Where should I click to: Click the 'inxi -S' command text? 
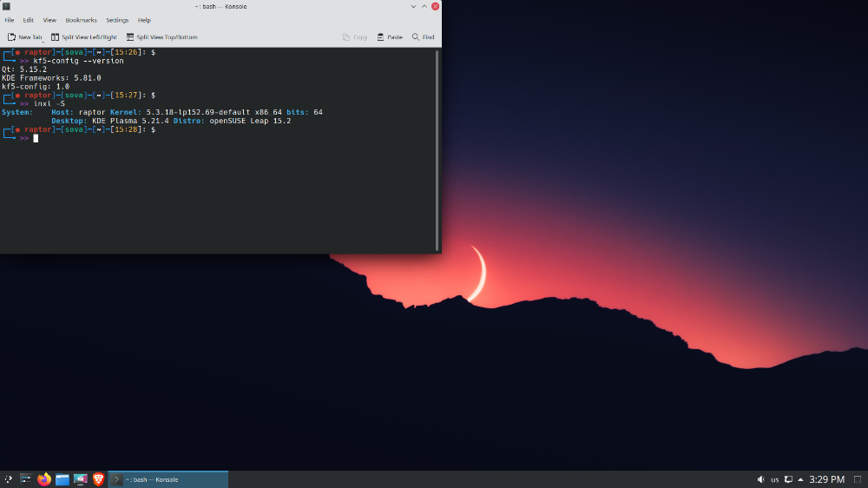pos(49,104)
